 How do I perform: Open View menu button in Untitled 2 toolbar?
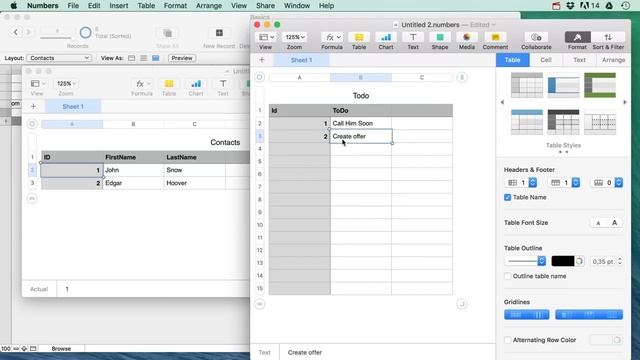pyautogui.click(x=266, y=37)
